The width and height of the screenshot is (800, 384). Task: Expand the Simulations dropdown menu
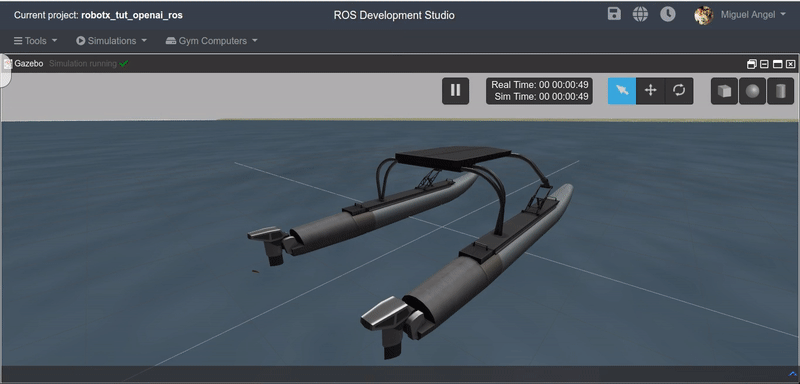click(112, 41)
